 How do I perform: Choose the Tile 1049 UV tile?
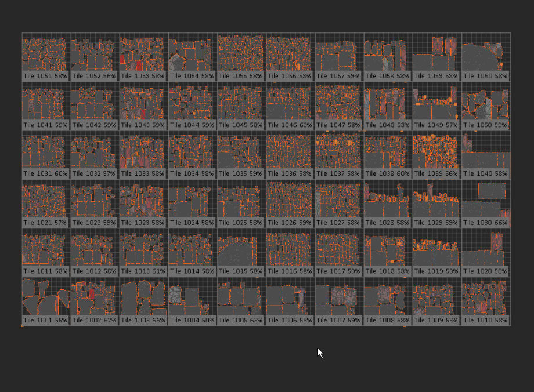pyautogui.click(x=436, y=102)
